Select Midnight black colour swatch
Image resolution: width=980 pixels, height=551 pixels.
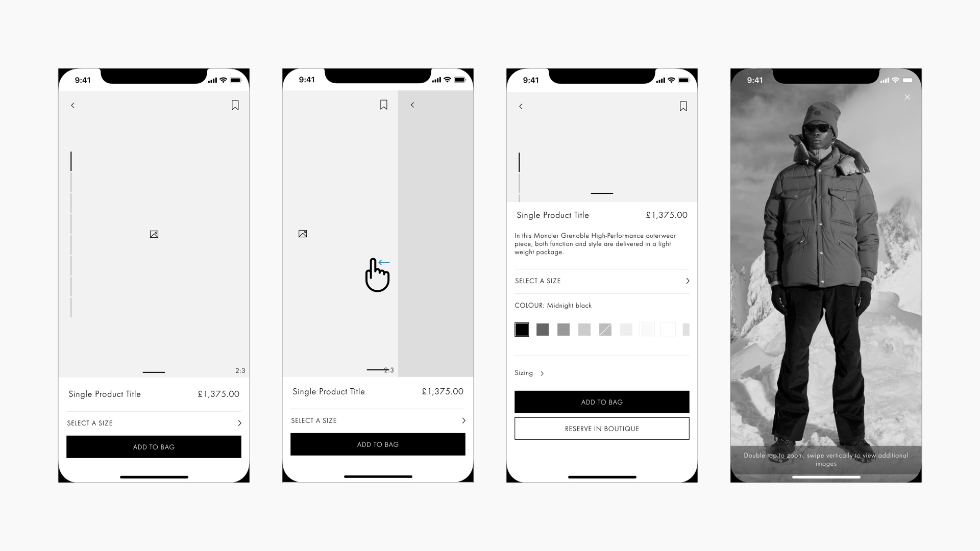coord(522,330)
